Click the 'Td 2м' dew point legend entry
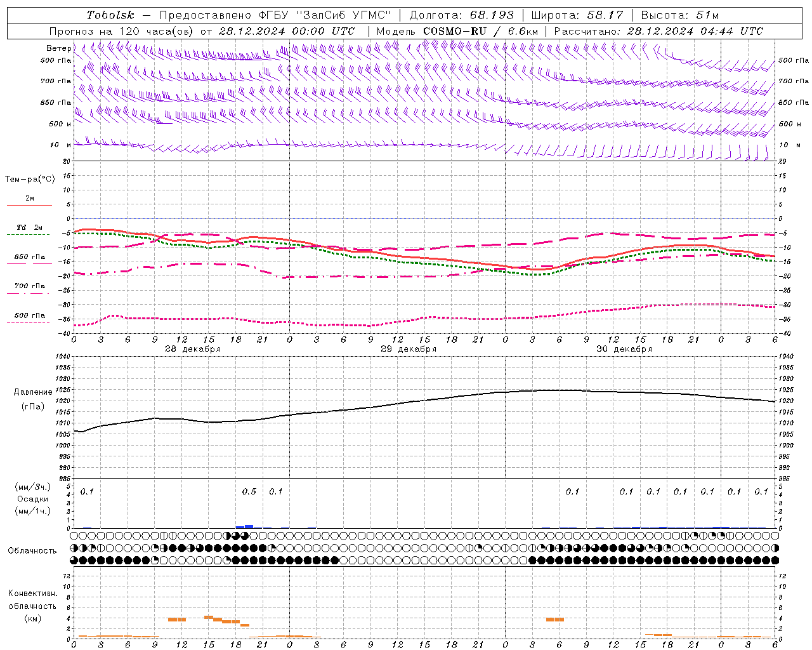 coord(30,227)
